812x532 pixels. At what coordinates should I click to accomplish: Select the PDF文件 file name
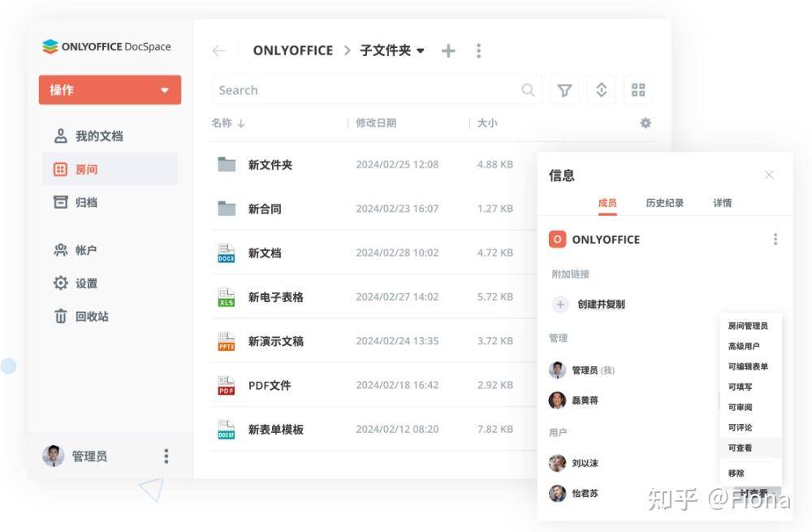click(x=270, y=386)
